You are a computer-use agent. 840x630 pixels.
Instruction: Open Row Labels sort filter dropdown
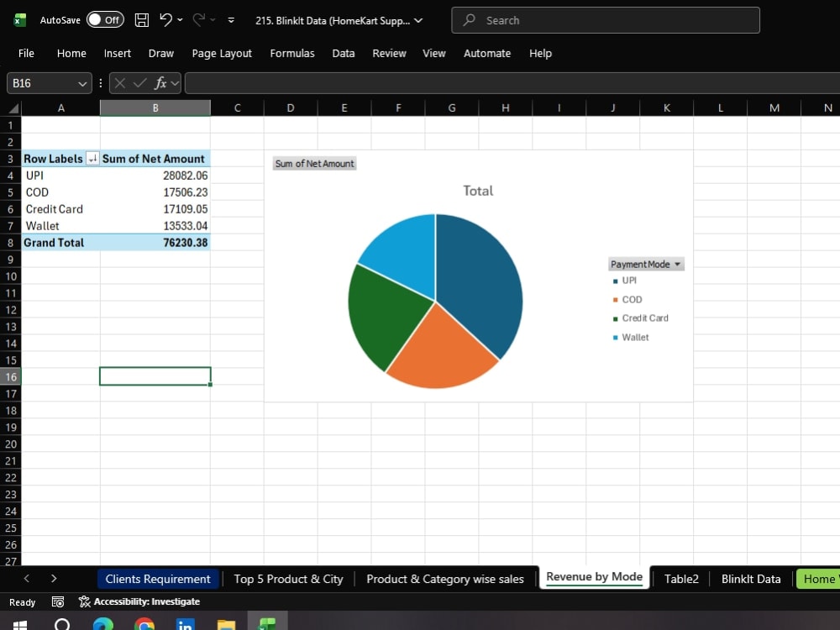[92, 159]
